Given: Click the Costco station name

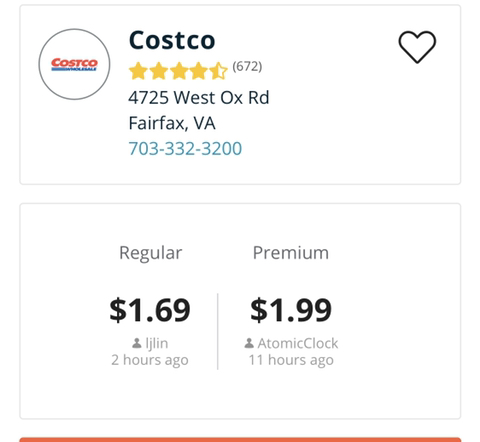Looking at the screenshot, I should (x=172, y=40).
